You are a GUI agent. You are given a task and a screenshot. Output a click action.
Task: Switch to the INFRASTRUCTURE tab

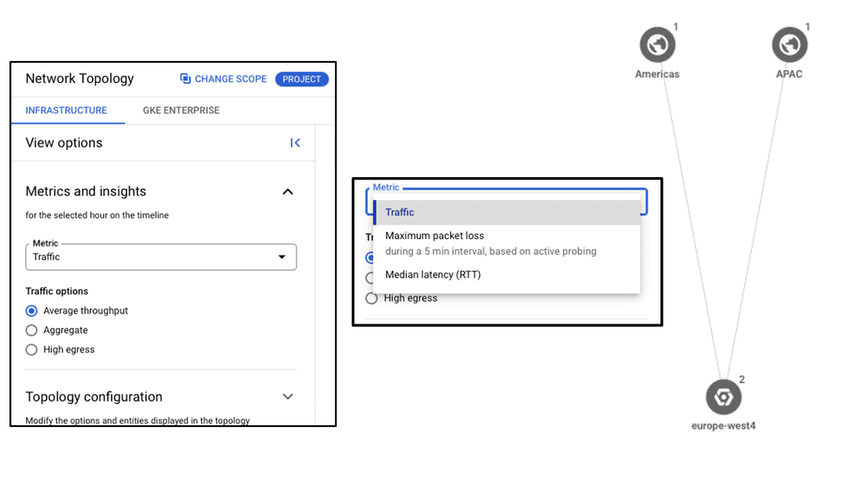[66, 110]
